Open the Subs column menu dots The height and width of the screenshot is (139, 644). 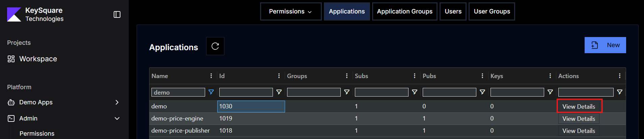(x=415, y=76)
